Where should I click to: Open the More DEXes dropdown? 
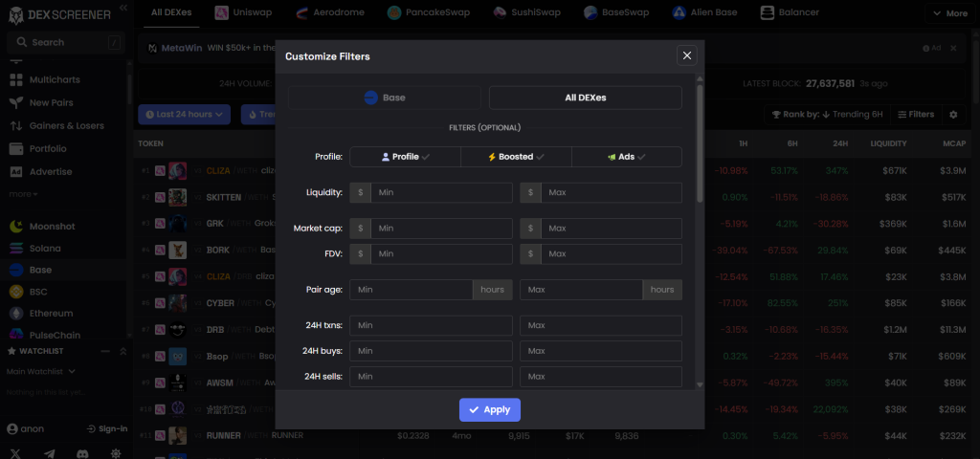[950, 13]
